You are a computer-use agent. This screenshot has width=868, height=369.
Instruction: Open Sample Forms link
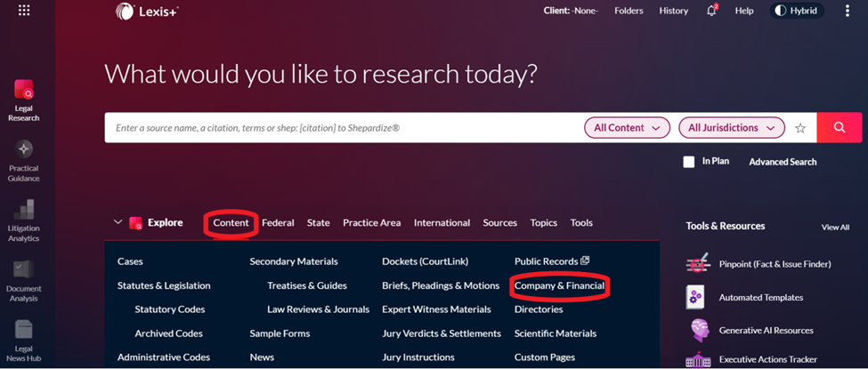[280, 333]
